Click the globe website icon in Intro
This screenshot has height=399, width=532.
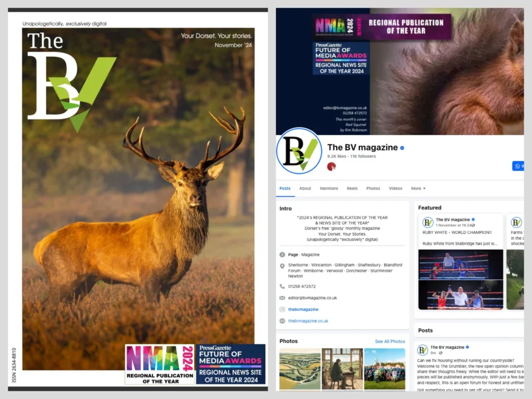(x=282, y=321)
